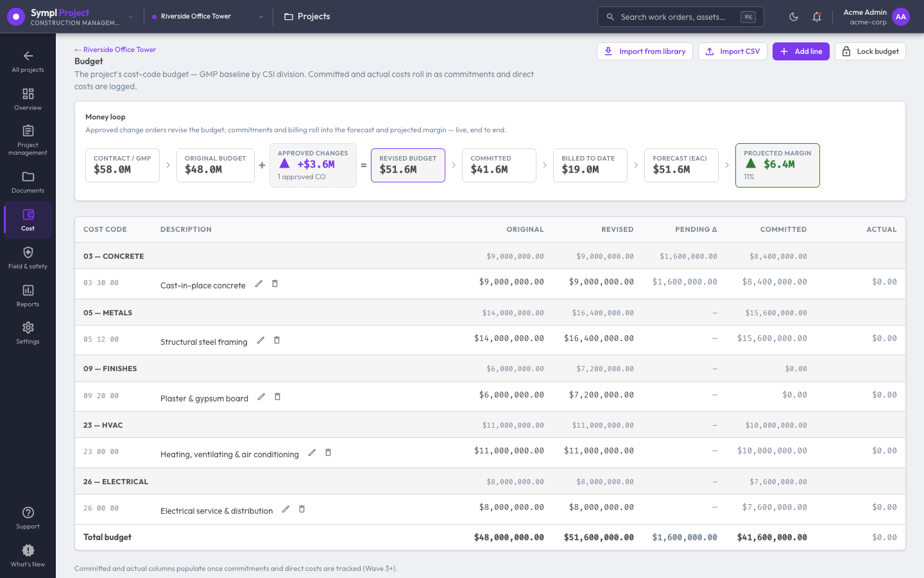The width and height of the screenshot is (924, 578).
Task: Click Billed to Date $19.0M card
Action: (590, 165)
